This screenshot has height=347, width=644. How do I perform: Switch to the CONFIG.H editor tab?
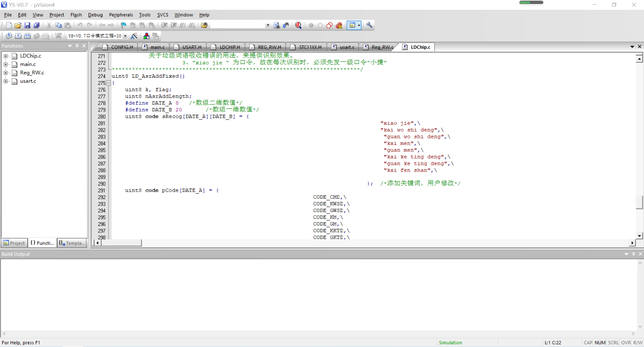[x=118, y=47]
